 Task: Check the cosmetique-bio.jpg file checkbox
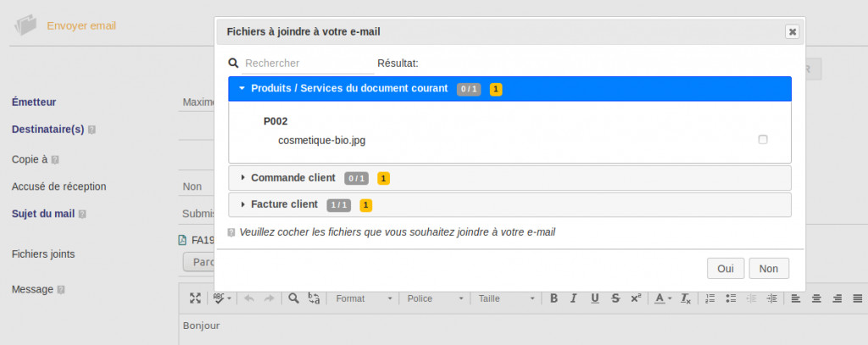(763, 140)
